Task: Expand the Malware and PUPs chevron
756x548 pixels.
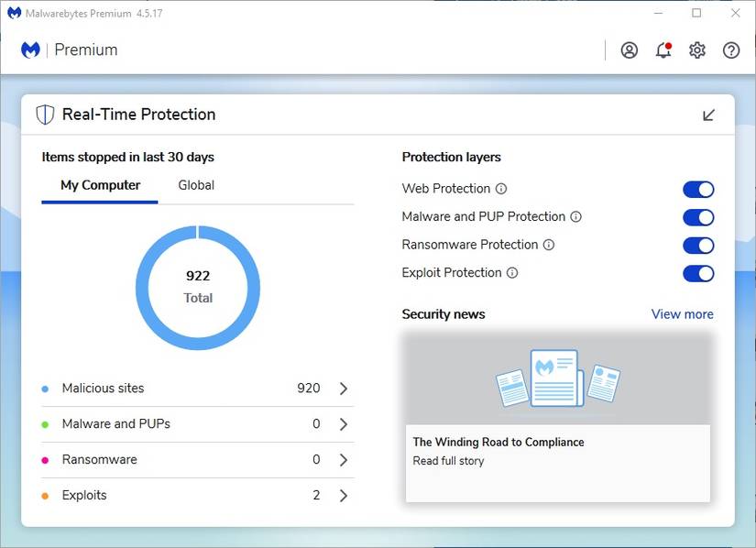Action: pyautogui.click(x=344, y=424)
